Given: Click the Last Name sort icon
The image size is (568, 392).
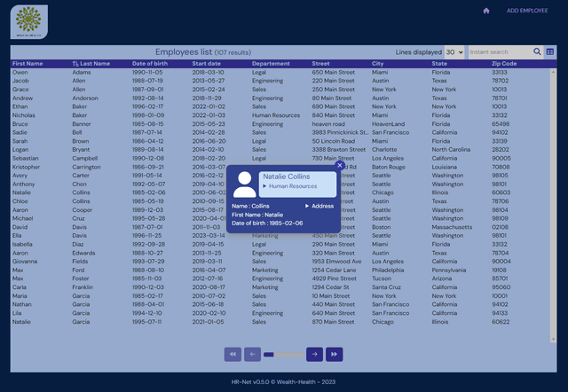Looking at the screenshot, I should tap(75, 64).
